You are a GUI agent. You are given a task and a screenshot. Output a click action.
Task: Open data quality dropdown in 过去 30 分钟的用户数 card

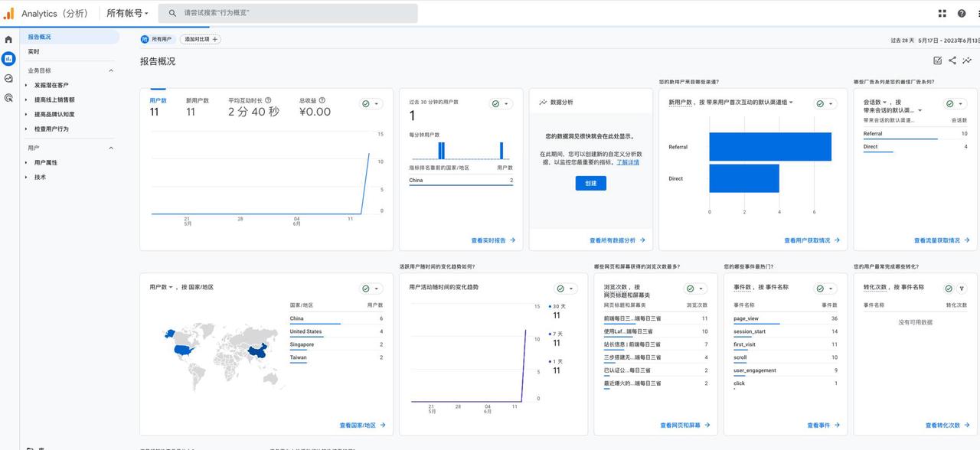tap(501, 104)
